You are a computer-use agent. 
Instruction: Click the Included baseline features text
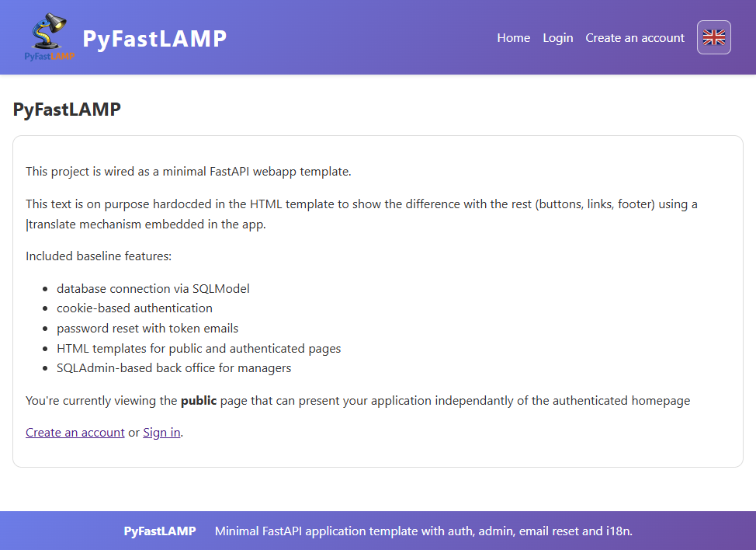coord(99,256)
